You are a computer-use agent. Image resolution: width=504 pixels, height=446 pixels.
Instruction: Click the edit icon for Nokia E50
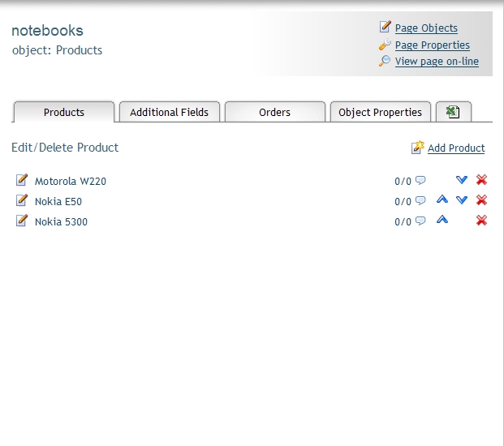[x=22, y=200]
